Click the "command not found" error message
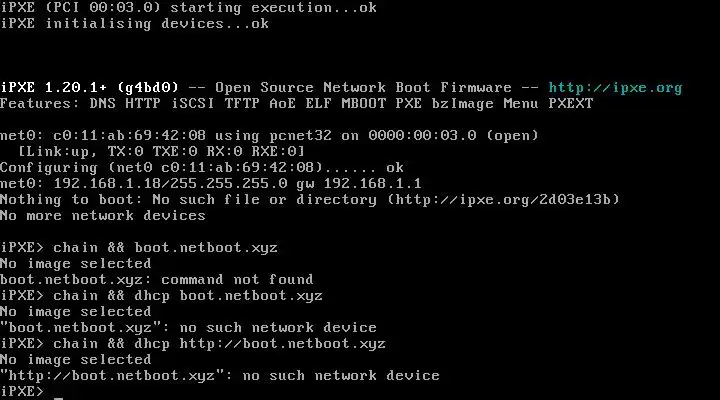The height and width of the screenshot is (400, 720). [x=236, y=279]
